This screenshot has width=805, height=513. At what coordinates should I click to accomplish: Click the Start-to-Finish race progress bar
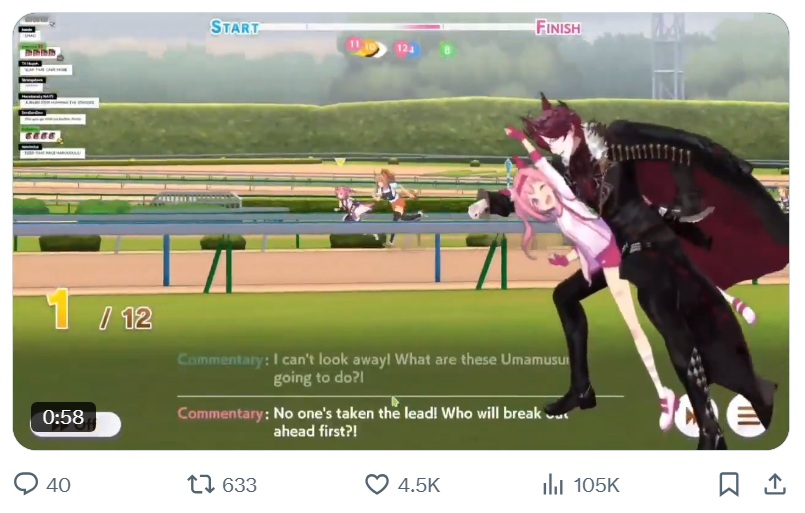pos(397,27)
